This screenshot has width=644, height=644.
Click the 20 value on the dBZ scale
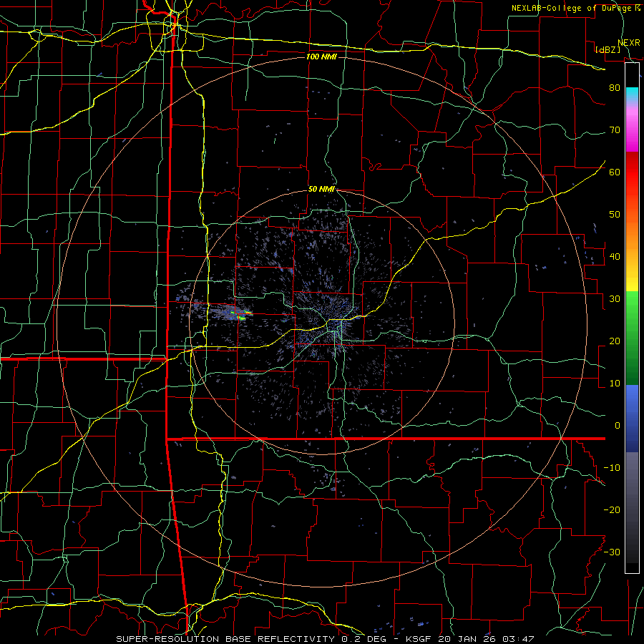(x=615, y=341)
